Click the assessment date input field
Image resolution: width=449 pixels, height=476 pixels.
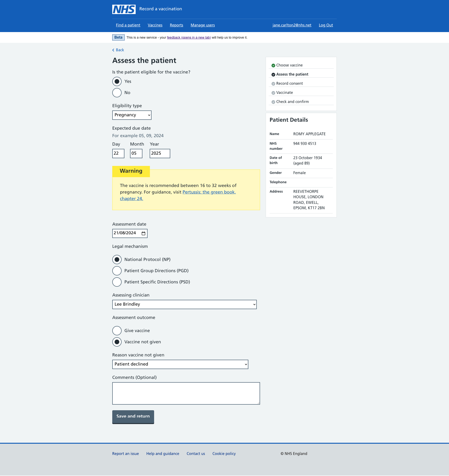point(130,233)
